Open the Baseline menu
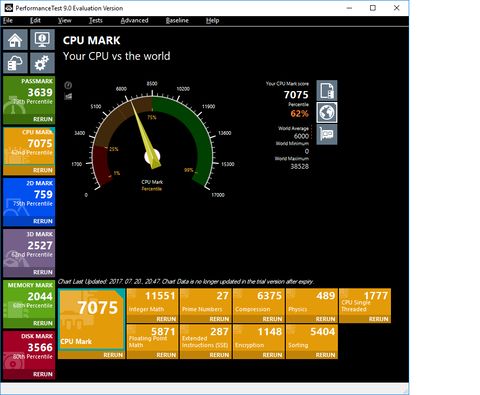Screen dimensions: 480x395 177,21
